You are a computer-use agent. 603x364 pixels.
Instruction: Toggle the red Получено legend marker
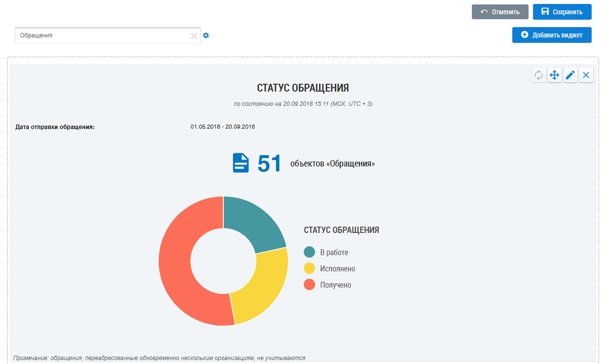309,285
